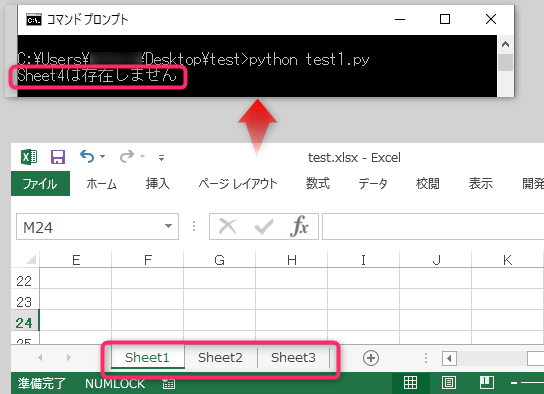Open the undo history dropdown arrow
This screenshot has width=544, height=394.
(x=102, y=157)
